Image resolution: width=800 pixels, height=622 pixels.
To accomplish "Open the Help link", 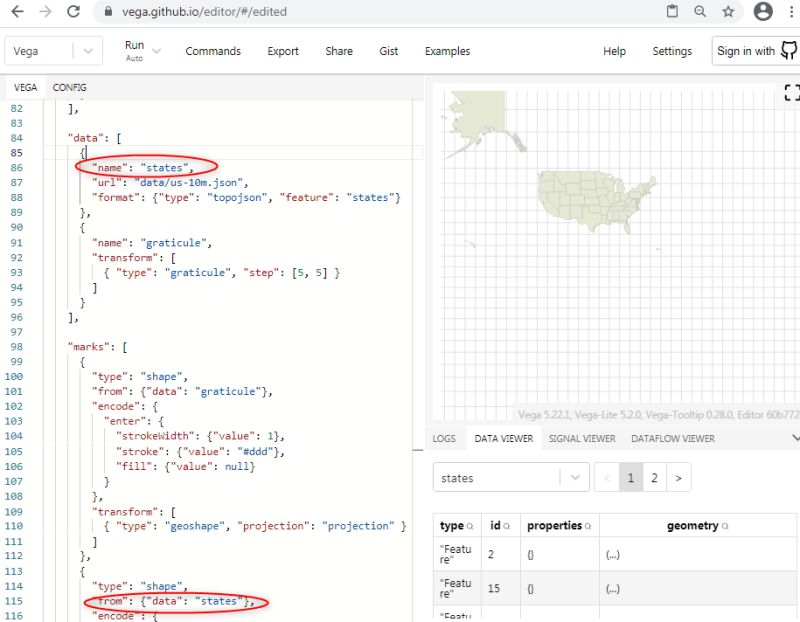I will (614, 51).
